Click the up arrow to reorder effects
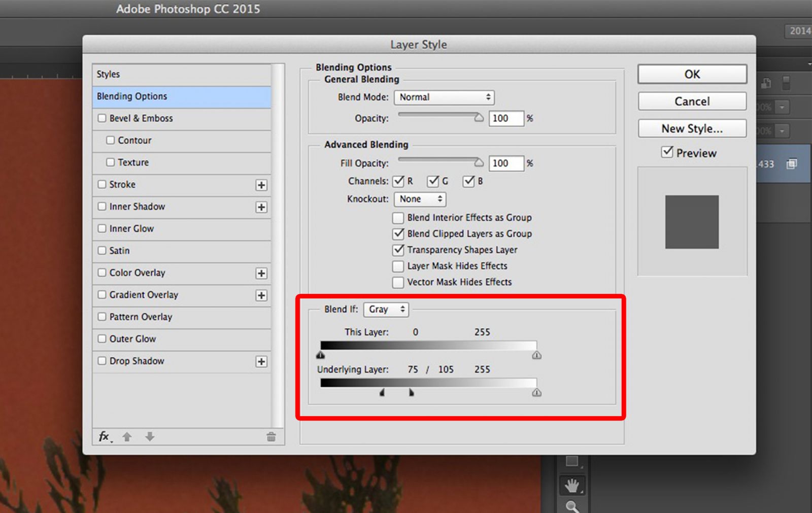 tap(127, 436)
